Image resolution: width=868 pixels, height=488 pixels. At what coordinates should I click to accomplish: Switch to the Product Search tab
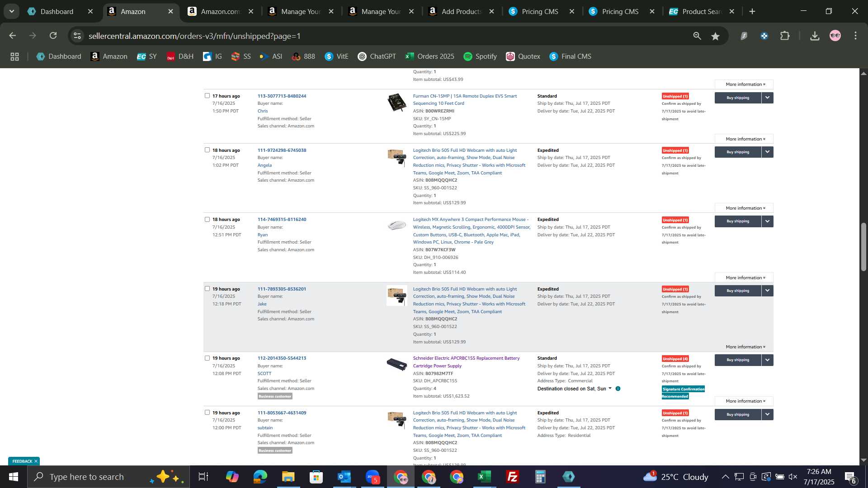click(702, 11)
